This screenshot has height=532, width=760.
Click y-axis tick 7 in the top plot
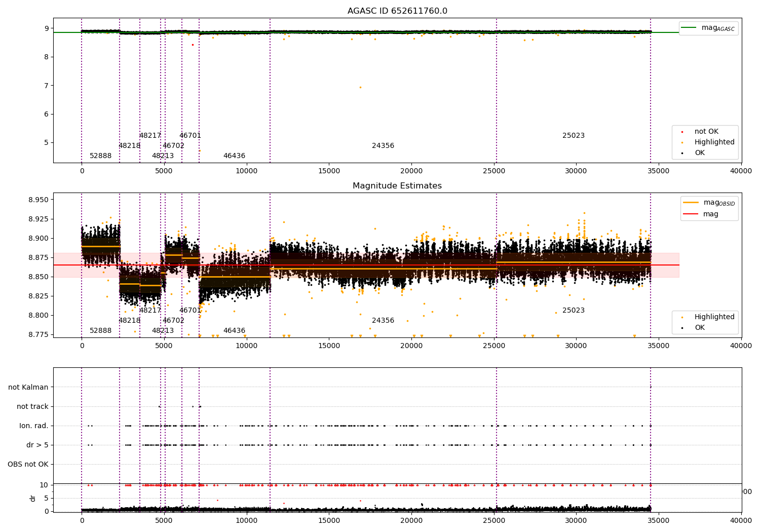(x=46, y=86)
